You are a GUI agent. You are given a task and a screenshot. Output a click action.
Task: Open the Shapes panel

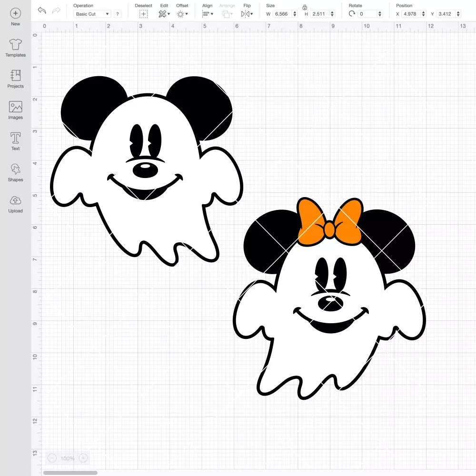click(16, 172)
